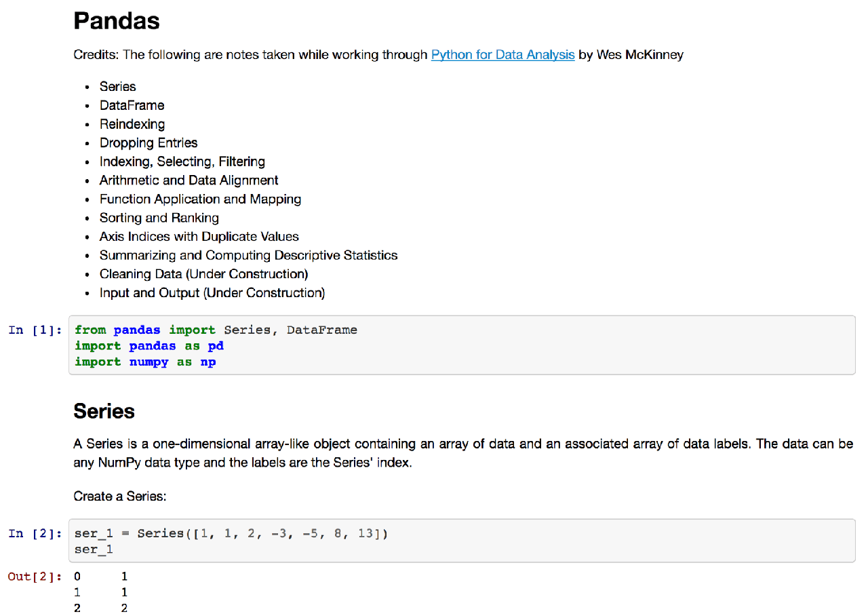Open the Python for Data Analysis link

coord(502,55)
